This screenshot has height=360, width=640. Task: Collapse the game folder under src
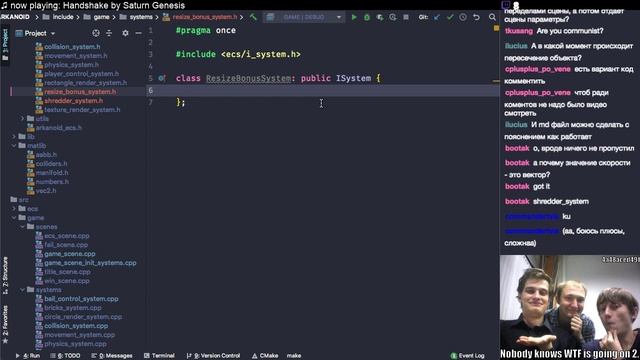coord(14,218)
